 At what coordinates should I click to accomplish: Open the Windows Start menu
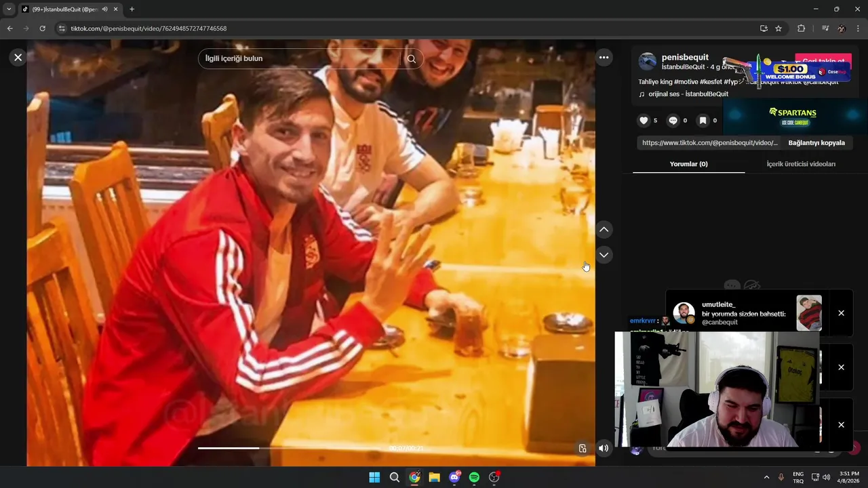(374, 477)
